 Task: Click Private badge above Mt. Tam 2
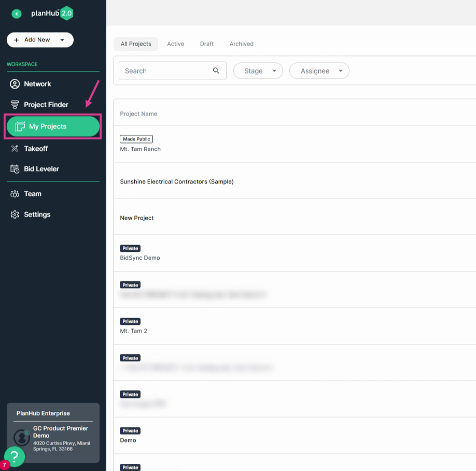130,321
